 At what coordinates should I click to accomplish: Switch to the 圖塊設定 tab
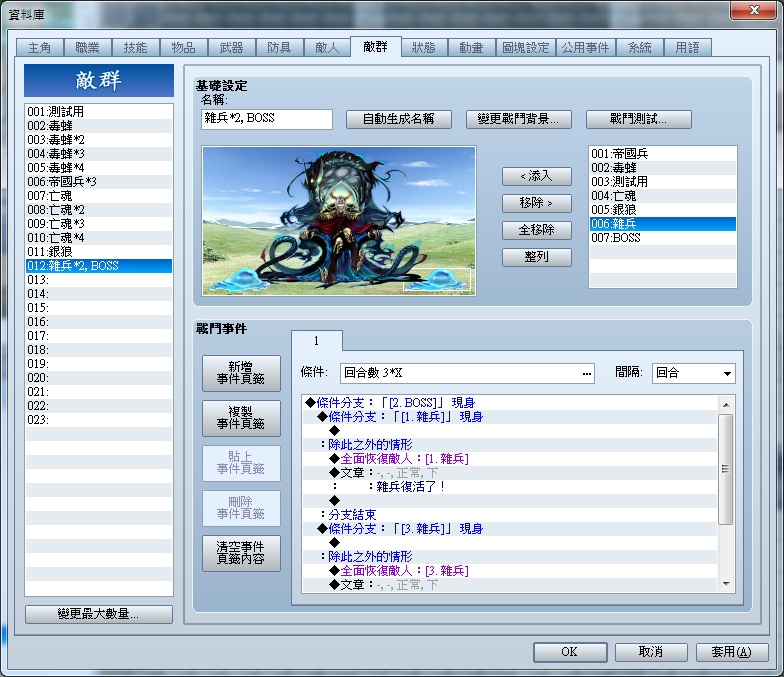[526, 48]
